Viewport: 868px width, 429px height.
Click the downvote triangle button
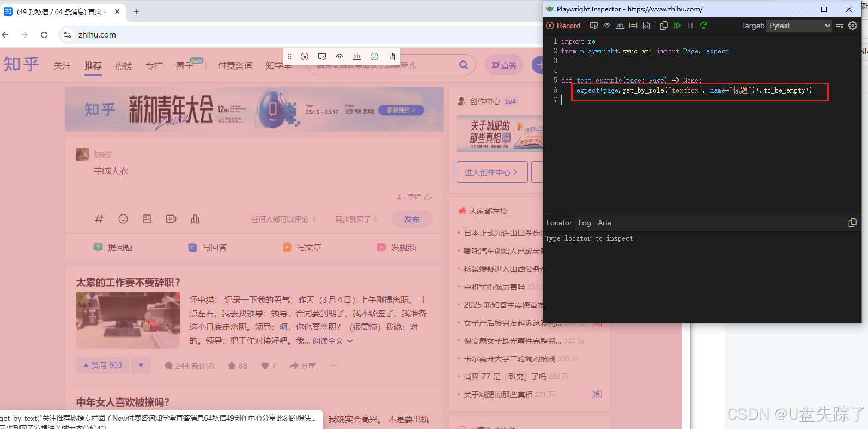coord(141,365)
